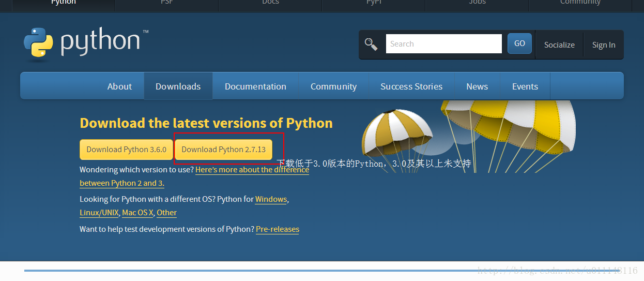Open the Socialize menu
The height and width of the screenshot is (281, 644).
point(559,45)
